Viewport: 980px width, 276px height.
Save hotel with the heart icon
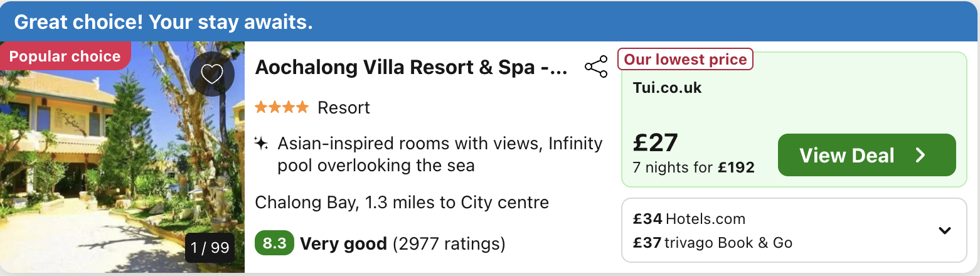click(212, 74)
